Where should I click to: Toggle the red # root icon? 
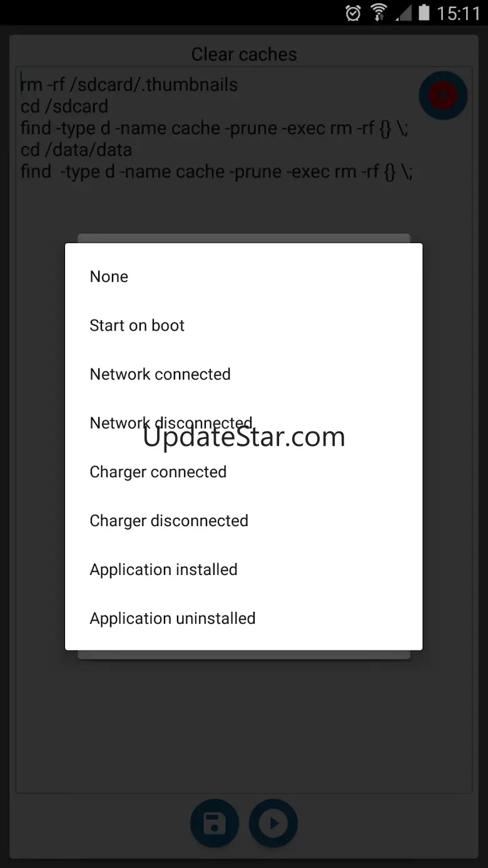tap(443, 95)
